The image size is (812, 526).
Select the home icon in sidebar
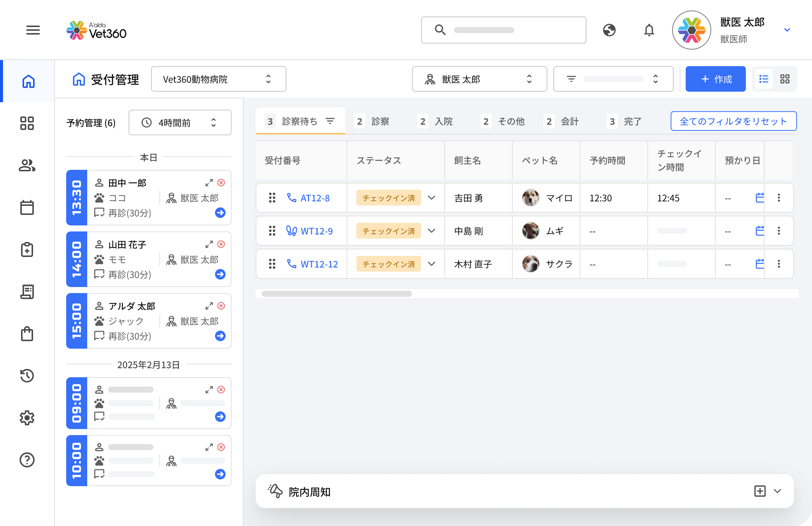pyautogui.click(x=28, y=81)
